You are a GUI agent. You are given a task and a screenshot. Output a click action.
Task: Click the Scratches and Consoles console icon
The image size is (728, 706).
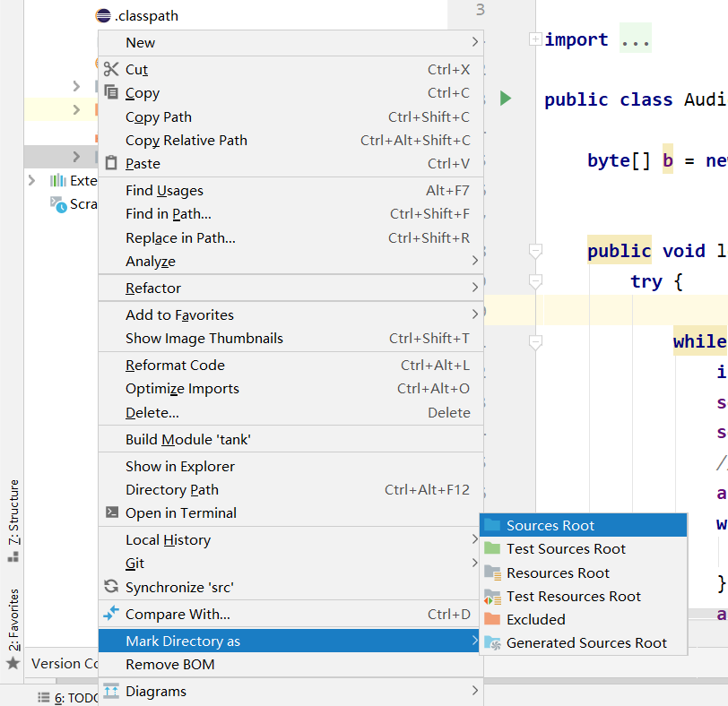[56, 204]
